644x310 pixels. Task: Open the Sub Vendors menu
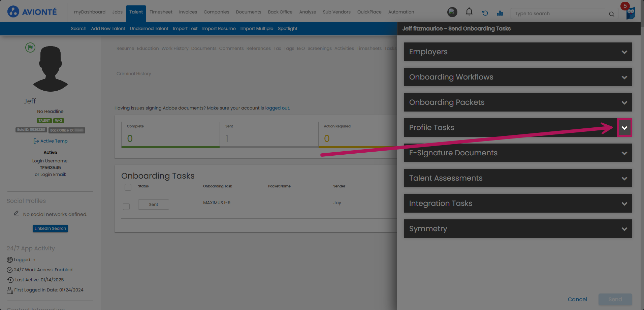click(336, 12)
